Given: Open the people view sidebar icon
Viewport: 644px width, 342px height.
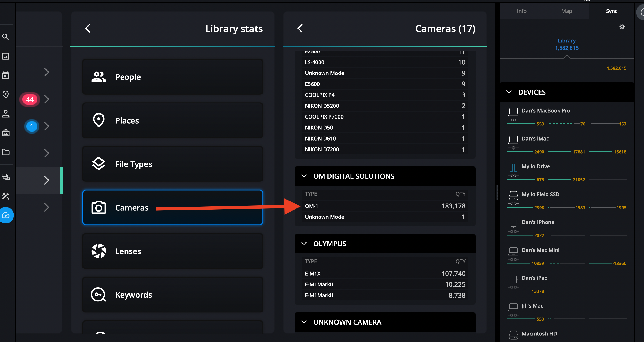Looking at the screenshot, I should [x=5, y=114].
